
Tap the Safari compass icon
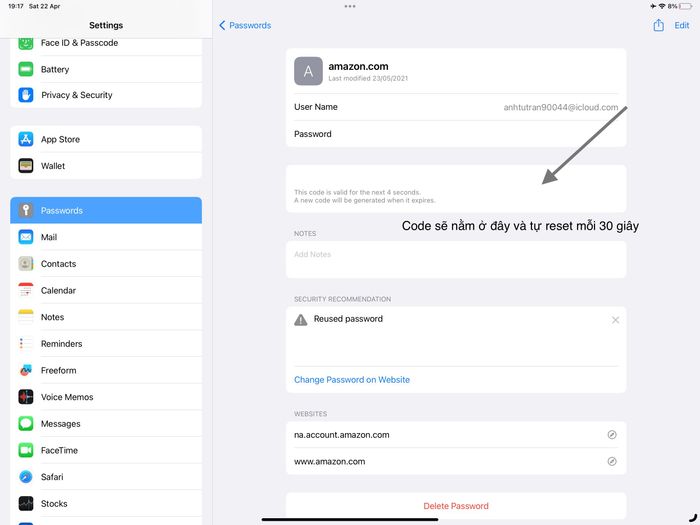tap(26, 477)
